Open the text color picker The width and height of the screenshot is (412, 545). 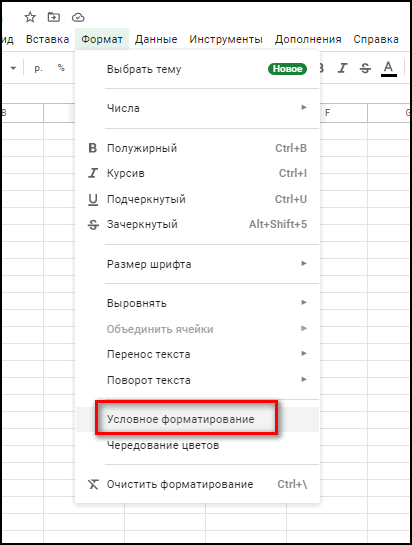389,68
